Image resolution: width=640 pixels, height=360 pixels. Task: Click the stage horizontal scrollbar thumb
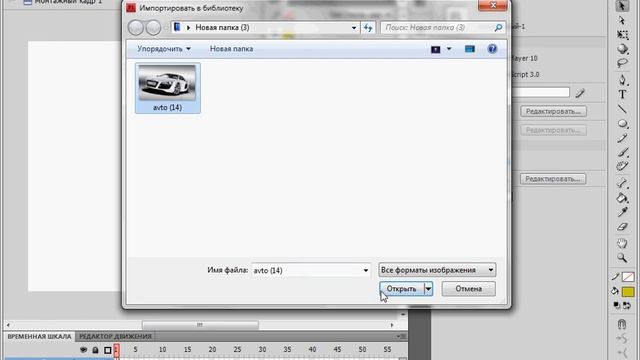pos(200,325)
